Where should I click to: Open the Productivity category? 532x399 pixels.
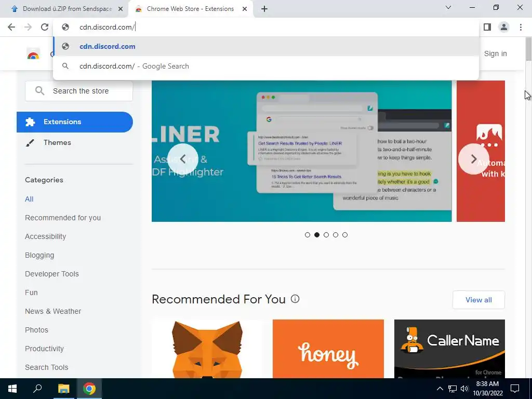[x=45, y=349]
